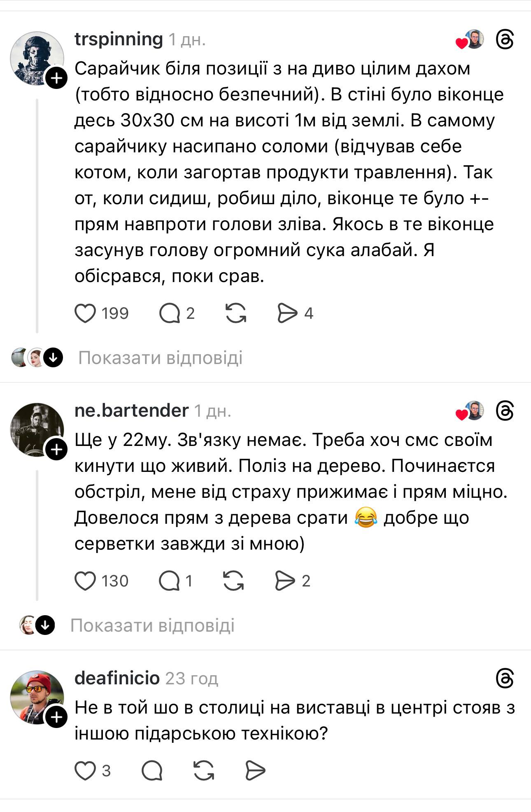The height and width of the screenshot is (812, 531).
Task: Share the ne.bartender comment
Action: 285,581
